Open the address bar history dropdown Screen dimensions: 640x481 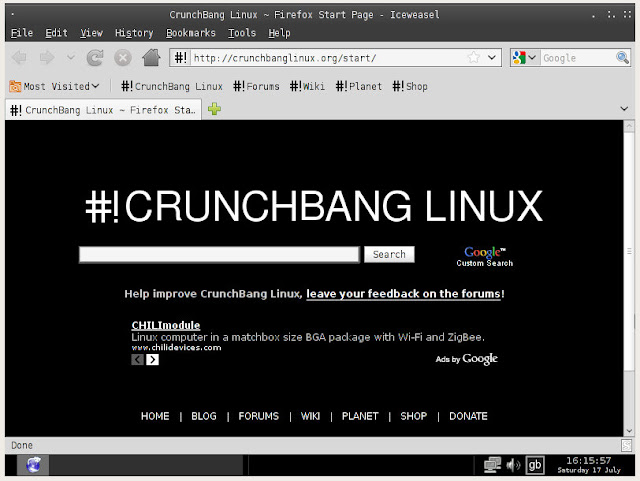[x=492, y=58]
